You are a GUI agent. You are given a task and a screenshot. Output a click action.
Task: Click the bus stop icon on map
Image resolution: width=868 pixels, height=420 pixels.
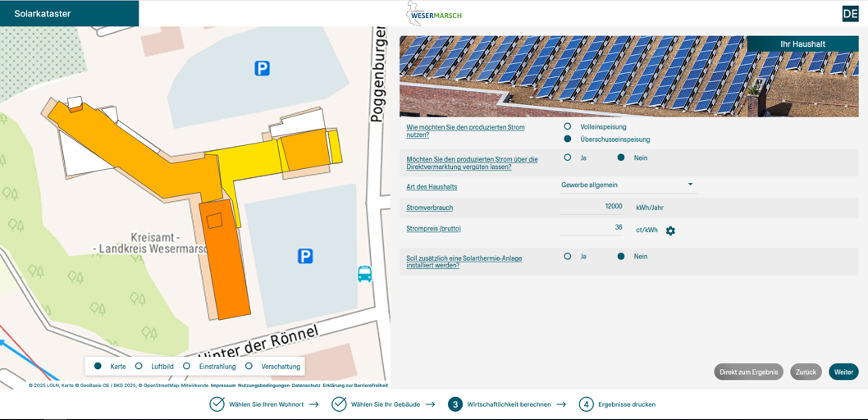tap(364, 274)
